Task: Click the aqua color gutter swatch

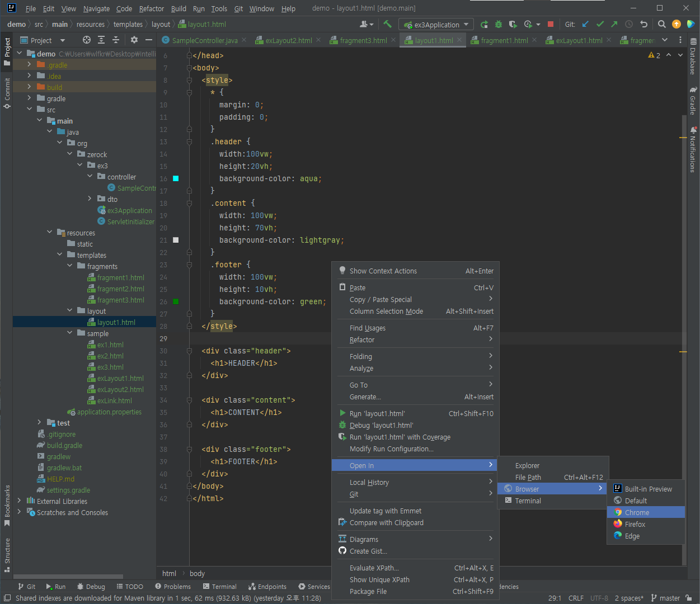Action: click(x=176, y=178)
